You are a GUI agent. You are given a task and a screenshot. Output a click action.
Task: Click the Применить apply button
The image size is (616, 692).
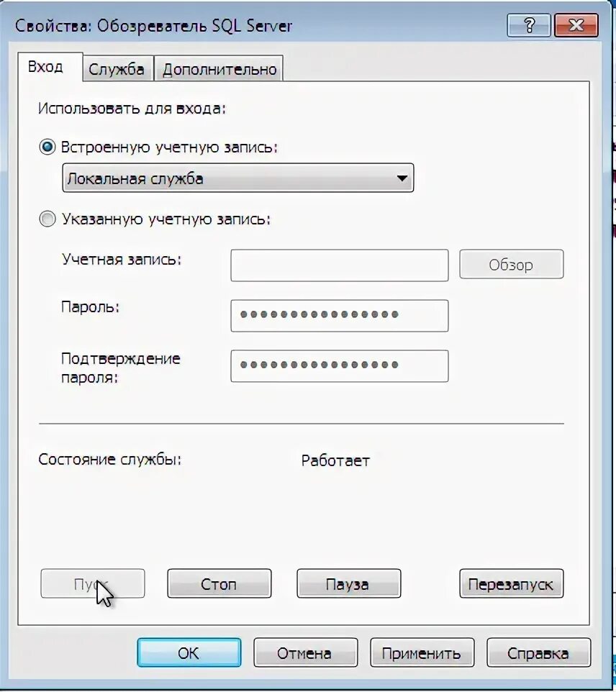click(x=422, y=653)
